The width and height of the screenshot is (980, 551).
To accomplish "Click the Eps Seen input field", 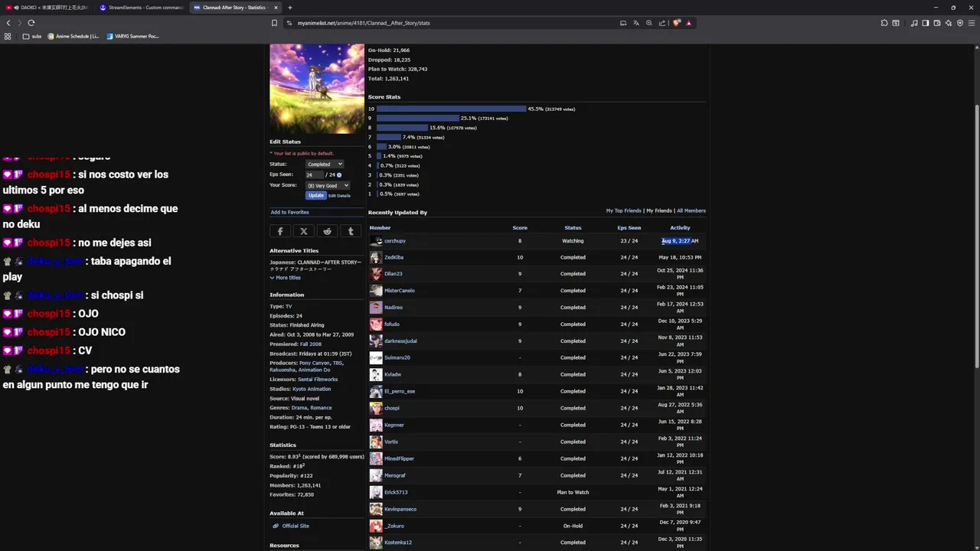I will 315,175.
